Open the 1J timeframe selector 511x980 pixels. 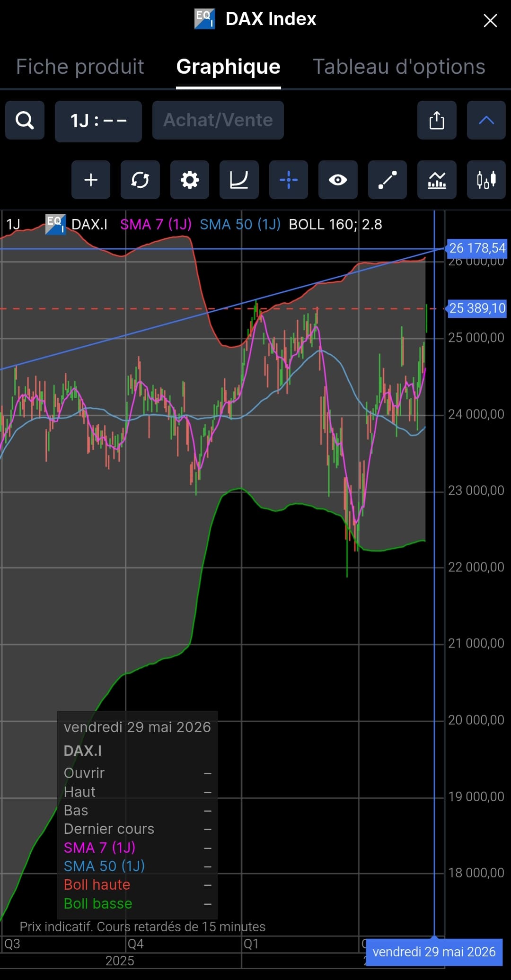pyautogui.click(x=98, y=121)
